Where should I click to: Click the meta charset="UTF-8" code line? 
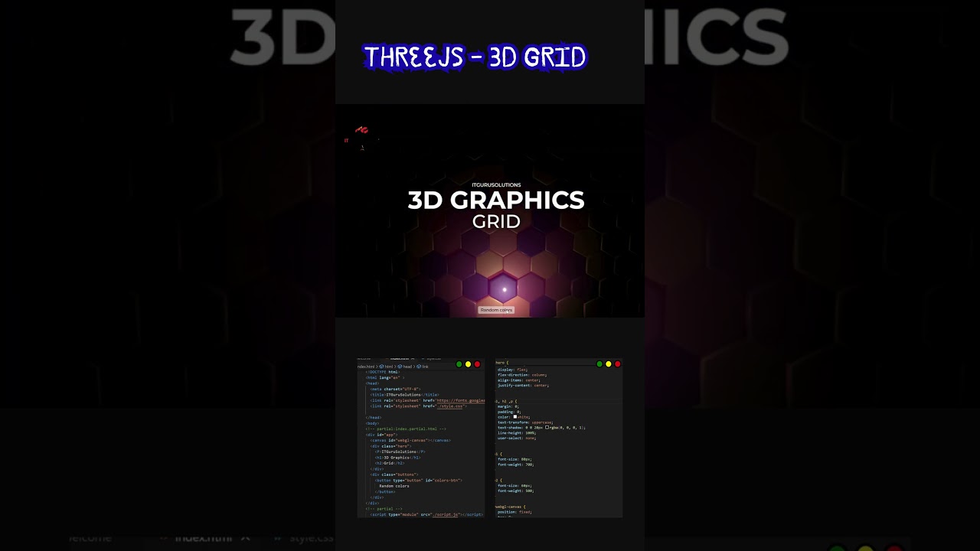coord(395,389)
